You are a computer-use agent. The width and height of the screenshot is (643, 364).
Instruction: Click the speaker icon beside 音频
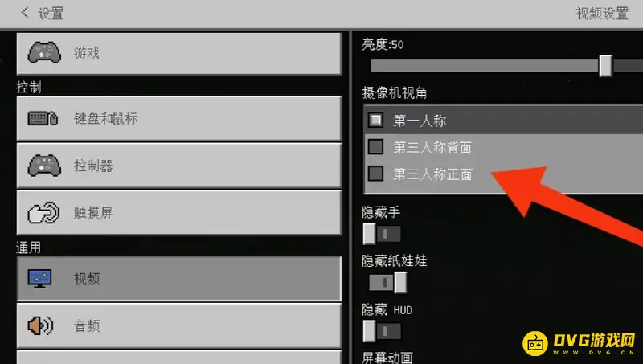[x=40, y=325]
